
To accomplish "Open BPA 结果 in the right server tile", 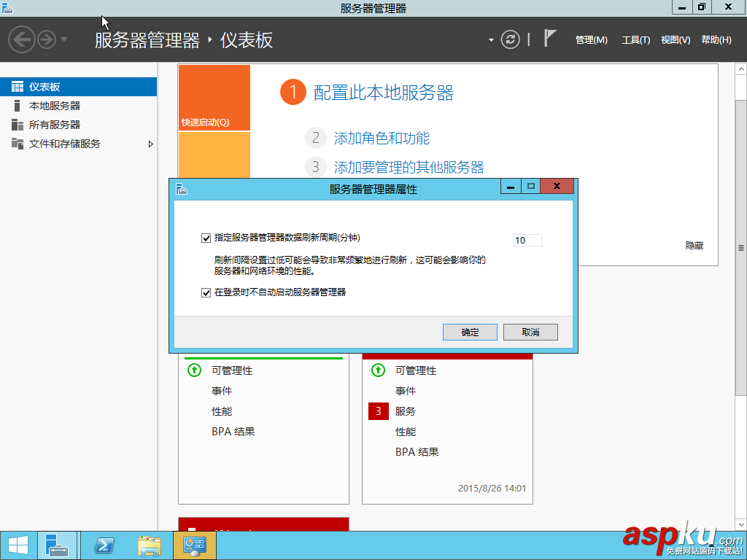I will coord(417,452).
